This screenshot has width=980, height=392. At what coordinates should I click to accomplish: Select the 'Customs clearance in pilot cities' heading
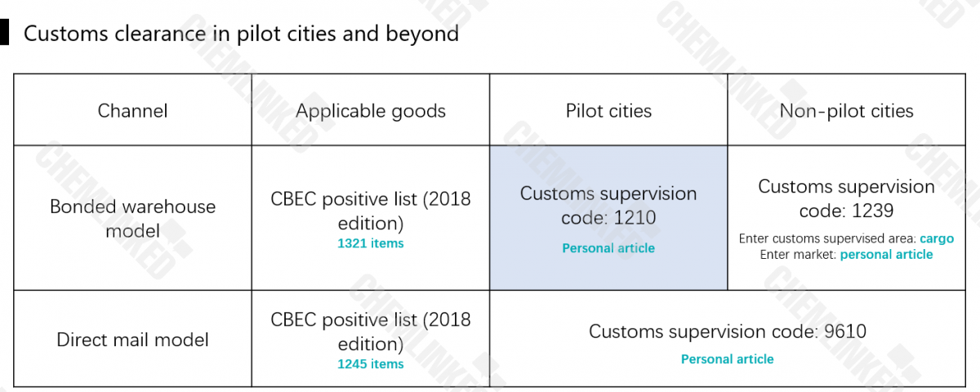pos(241,33)
